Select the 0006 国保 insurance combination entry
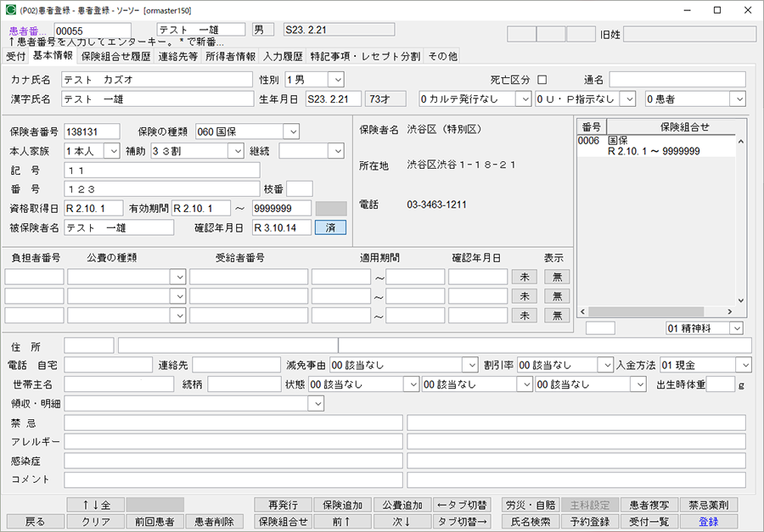 (x=654, y=144)
